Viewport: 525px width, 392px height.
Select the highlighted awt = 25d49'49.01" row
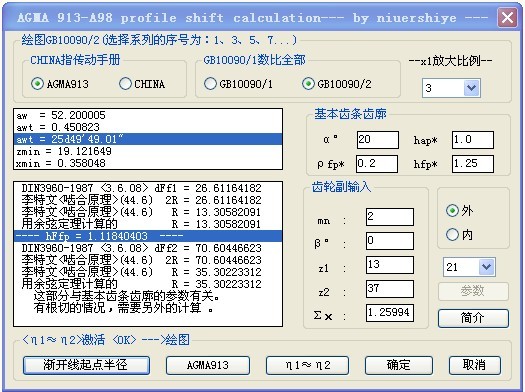[148, 139]
